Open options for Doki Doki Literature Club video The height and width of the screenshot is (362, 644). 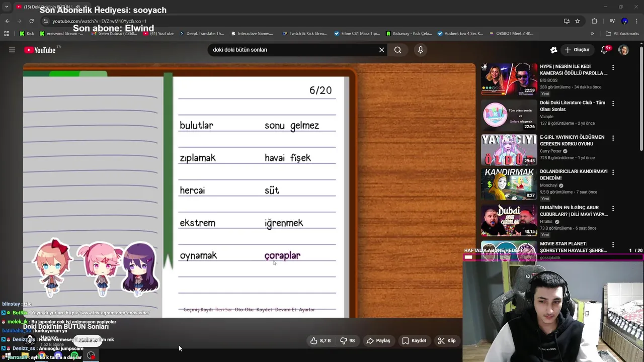pos(613,104)
